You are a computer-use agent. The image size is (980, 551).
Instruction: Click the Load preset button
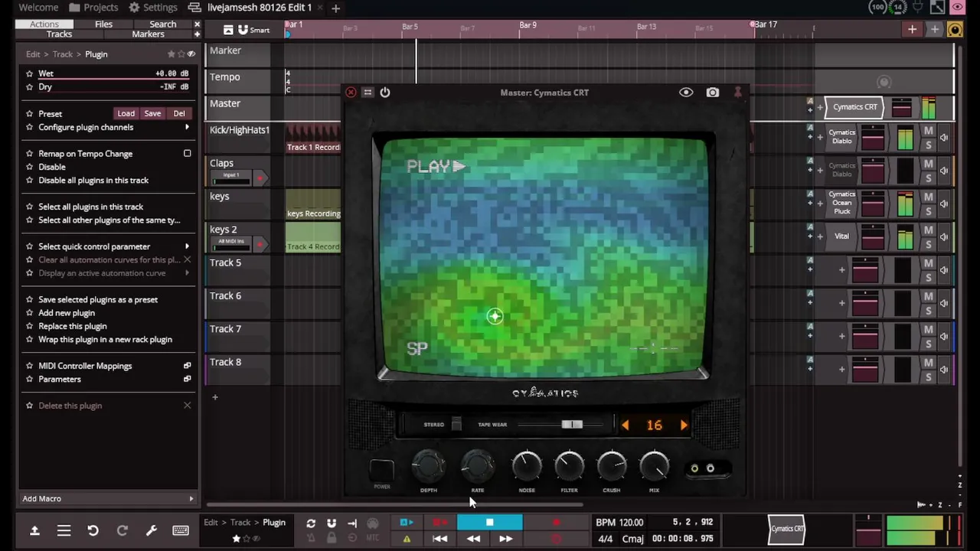(x=126, y=113)
